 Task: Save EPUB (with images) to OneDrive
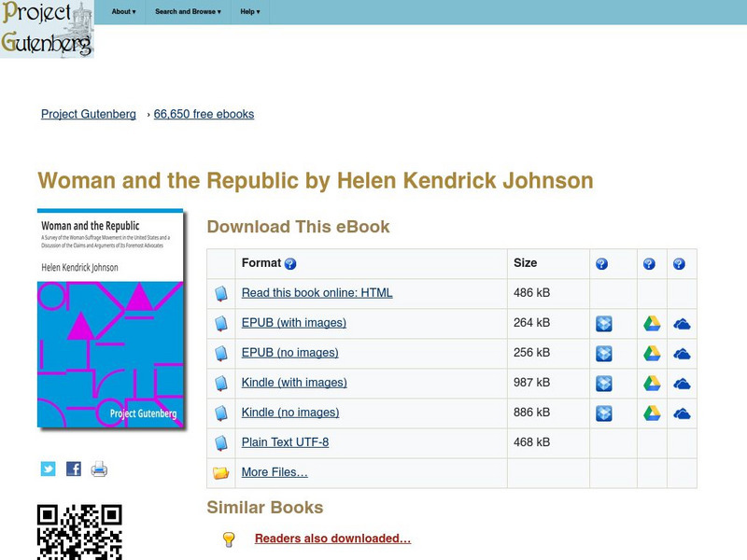point(681,323)
